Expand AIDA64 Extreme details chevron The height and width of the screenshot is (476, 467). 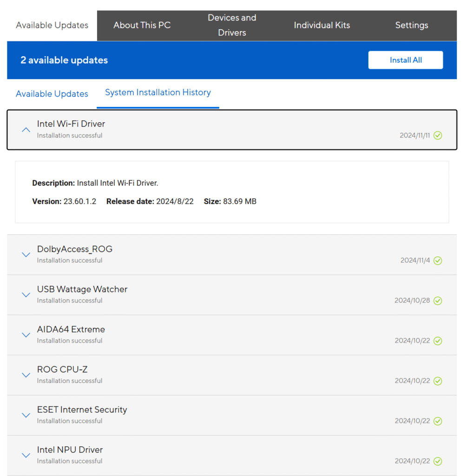26,335
